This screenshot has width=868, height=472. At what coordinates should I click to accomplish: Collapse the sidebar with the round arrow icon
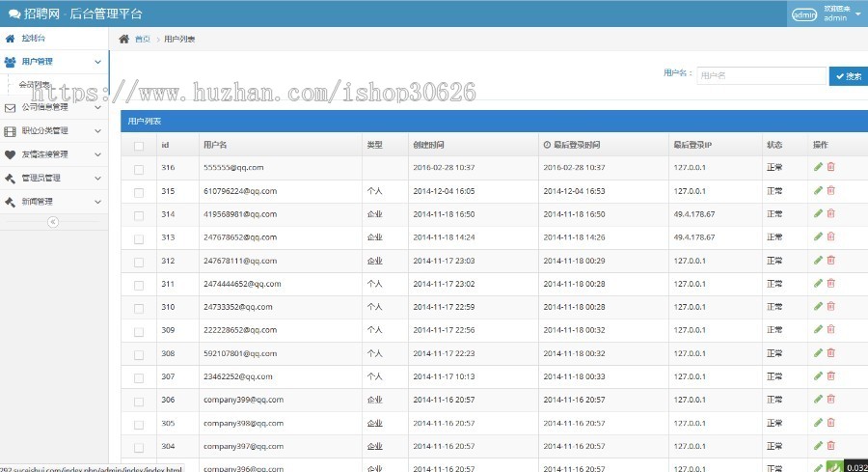(53, 222)
